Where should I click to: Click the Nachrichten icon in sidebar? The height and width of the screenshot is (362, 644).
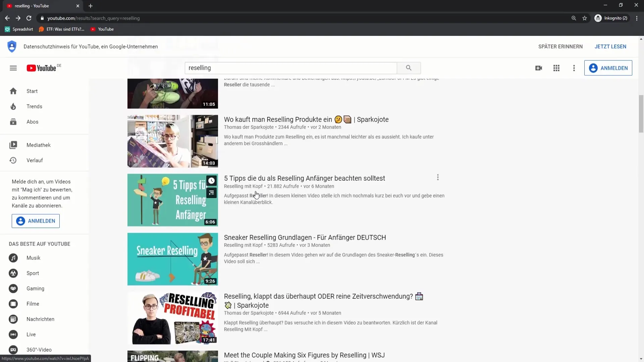pos(13,319)
